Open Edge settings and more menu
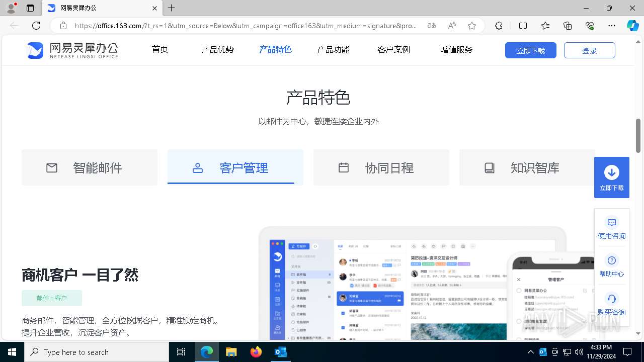The height and width of the screenshot is (362, 644). [612, 26]
